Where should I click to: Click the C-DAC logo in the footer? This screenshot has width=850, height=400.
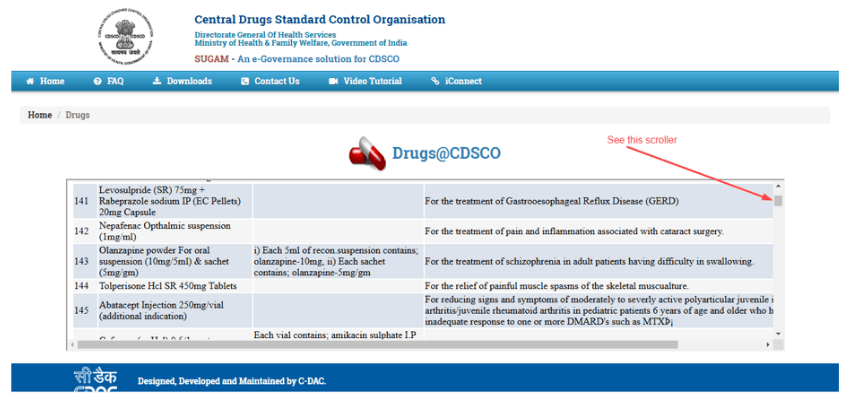click(95, 379)
